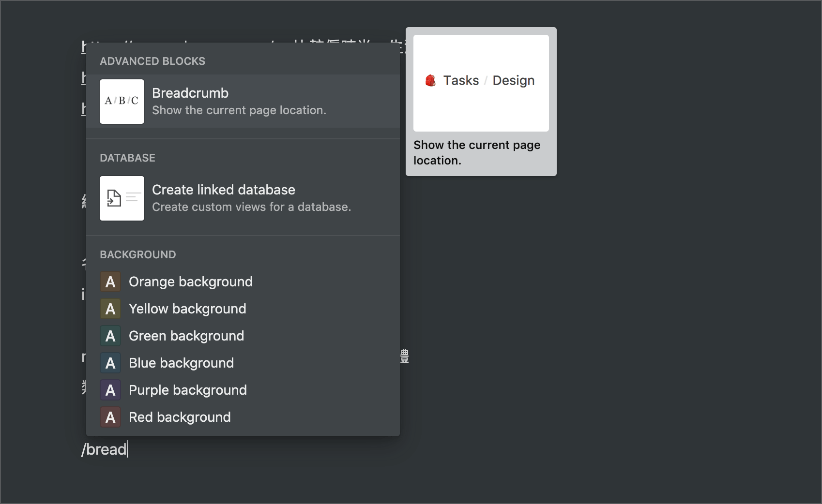This screenshot has width=822, height=504.
Task: Click the Purple background swatch icon
Action: 110,390
